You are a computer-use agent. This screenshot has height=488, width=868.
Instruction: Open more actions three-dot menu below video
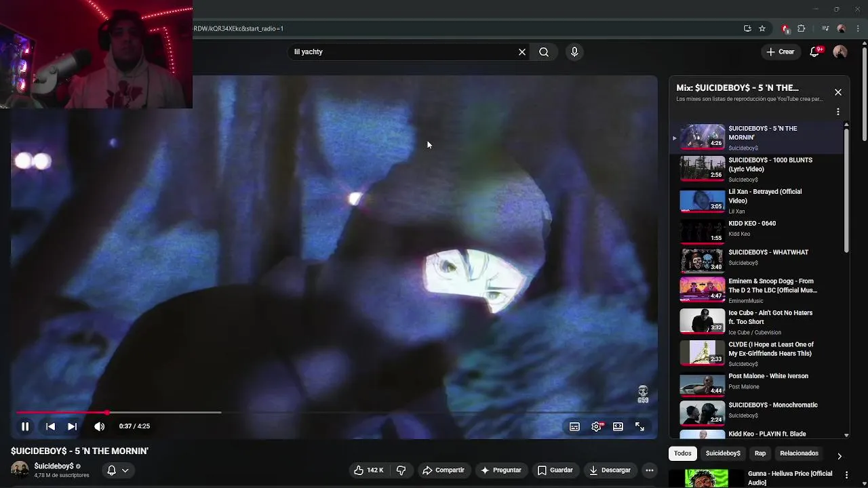[650, 470]
